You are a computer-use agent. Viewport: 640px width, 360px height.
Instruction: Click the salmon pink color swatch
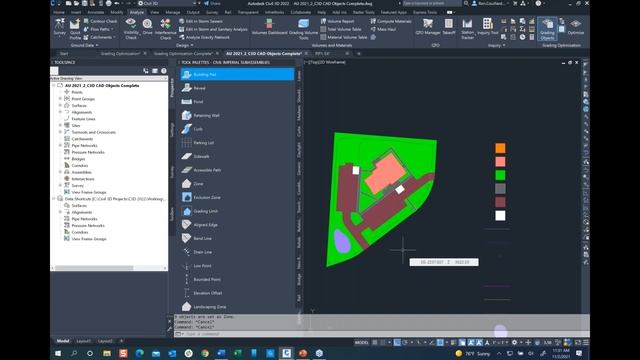tap(500, 161)
